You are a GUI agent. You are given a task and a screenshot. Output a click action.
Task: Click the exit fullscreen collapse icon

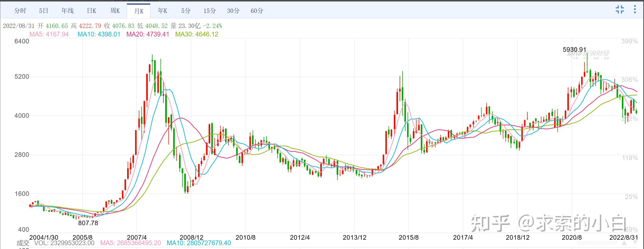point(620,10)
